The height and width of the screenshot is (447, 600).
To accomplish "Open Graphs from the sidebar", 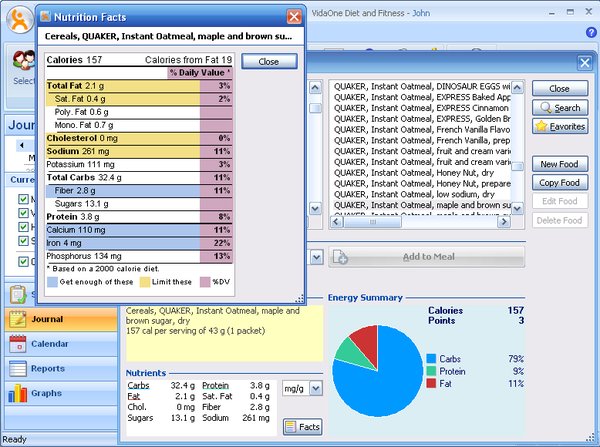I will coord(61,393).
